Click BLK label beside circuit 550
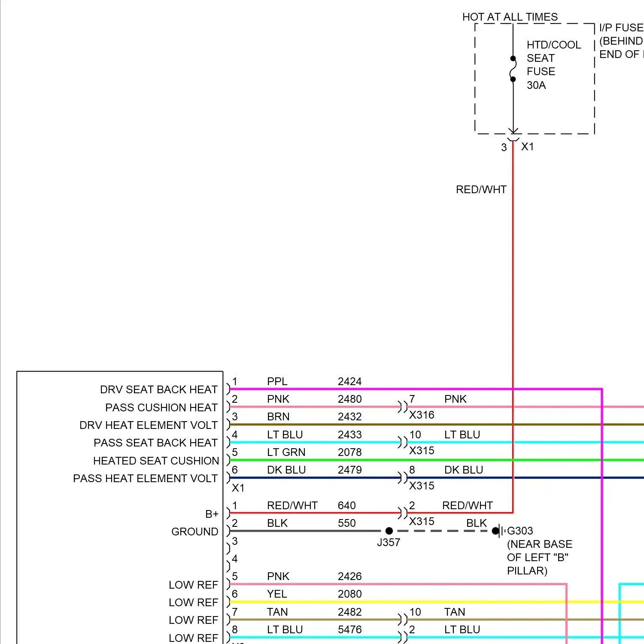The image size is (644, 644). [x=277, y=523]
